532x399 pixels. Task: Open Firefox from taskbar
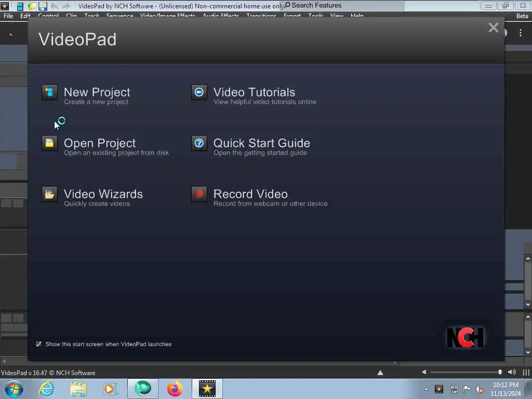[175, 389]
